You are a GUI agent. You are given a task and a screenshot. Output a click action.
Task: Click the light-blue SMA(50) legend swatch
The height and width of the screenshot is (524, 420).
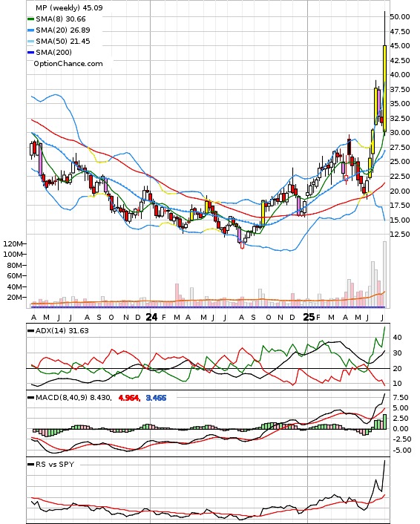point(30,42)
